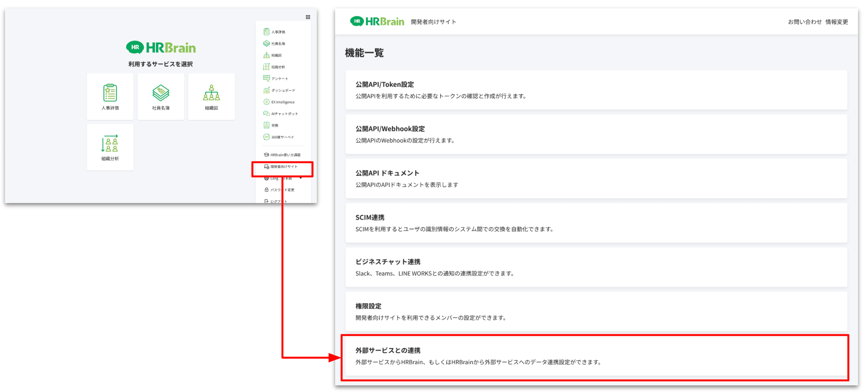
Task: Open 360度サーベイ from the side menu
Action: (282, 137)
